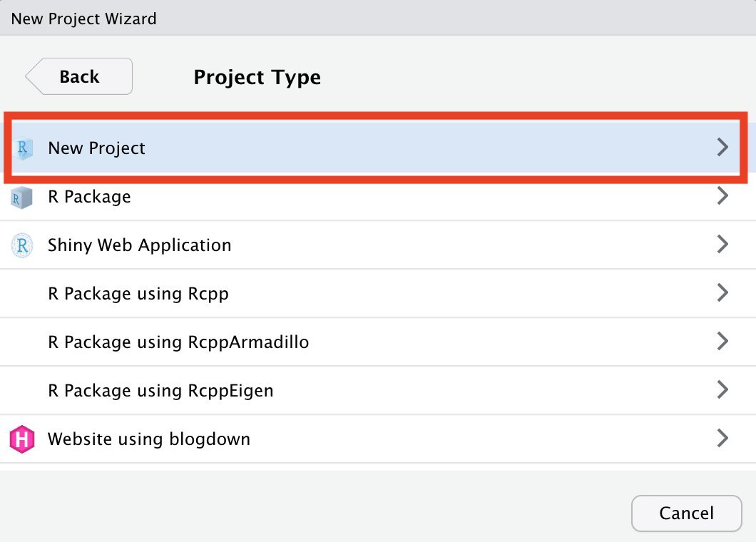Expand the RcppEigen row chevron
Image resolution: width=756 pixels, height=542 pixels.
point(722,389)
